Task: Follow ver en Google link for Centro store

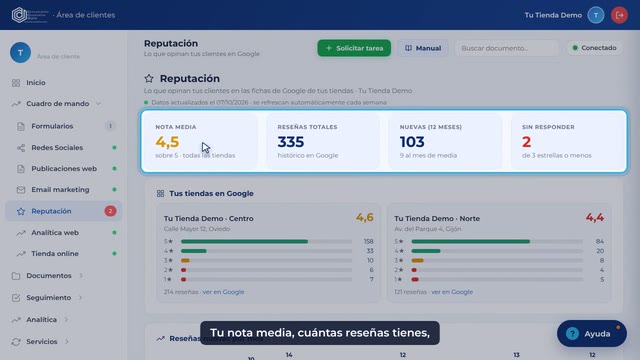Action: click(223, 292)
